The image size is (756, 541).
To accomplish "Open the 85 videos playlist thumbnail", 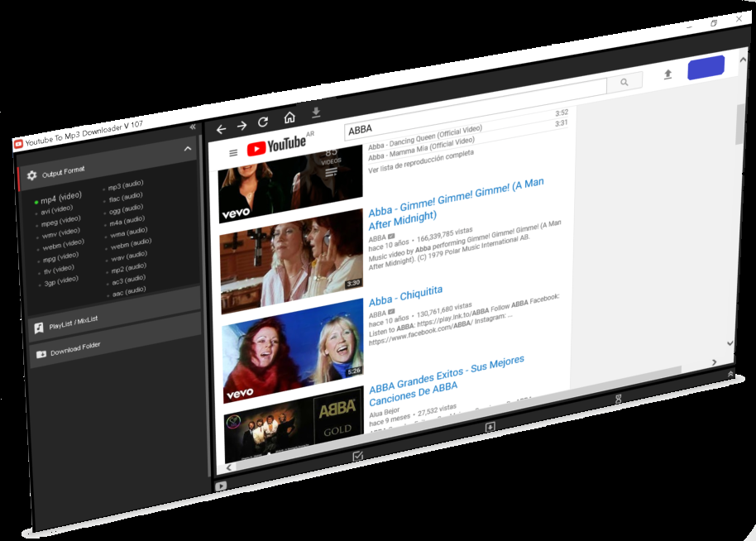I will 290,184.
